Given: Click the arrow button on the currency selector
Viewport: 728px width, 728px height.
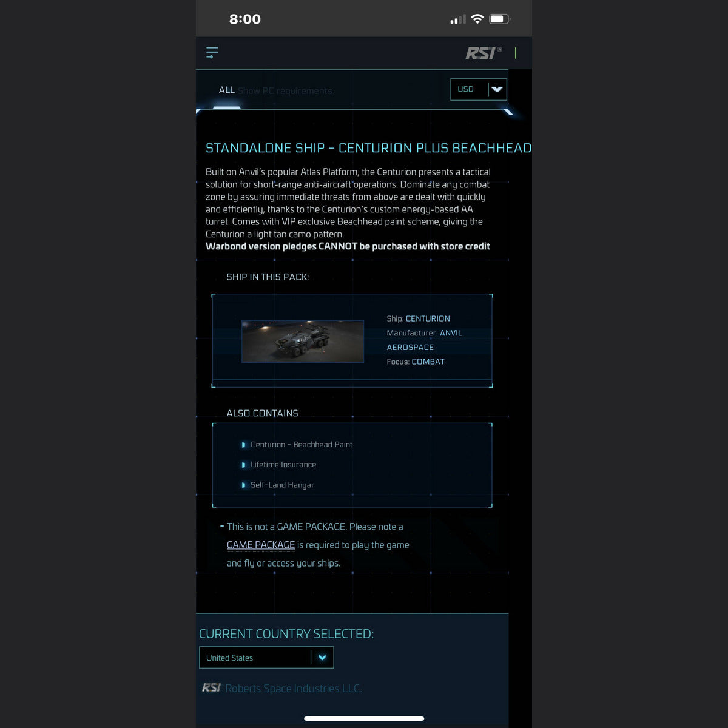Looking at the screenshot, I should point(497,89).
